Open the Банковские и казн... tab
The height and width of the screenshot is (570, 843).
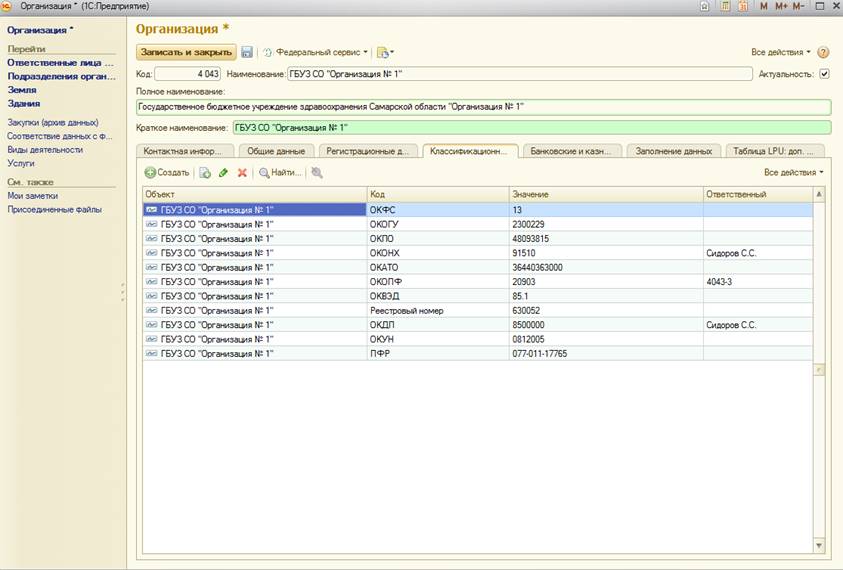pos(572,151)
